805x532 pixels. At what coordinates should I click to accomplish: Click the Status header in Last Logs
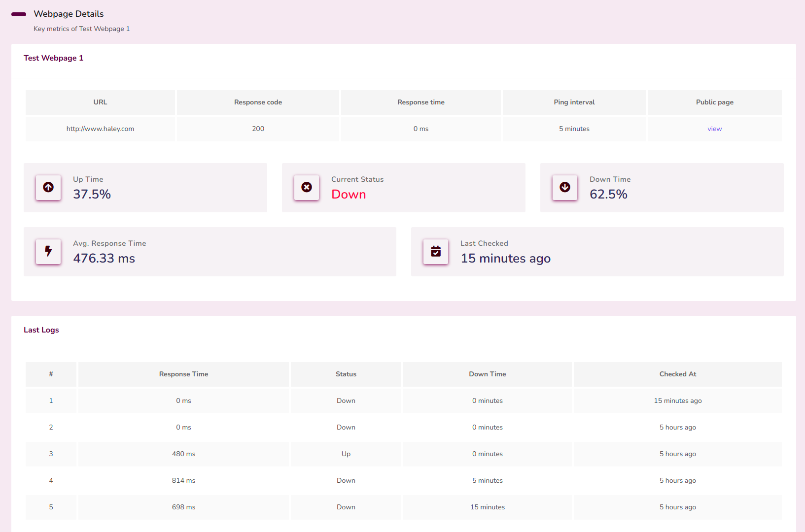coord(346,374)
